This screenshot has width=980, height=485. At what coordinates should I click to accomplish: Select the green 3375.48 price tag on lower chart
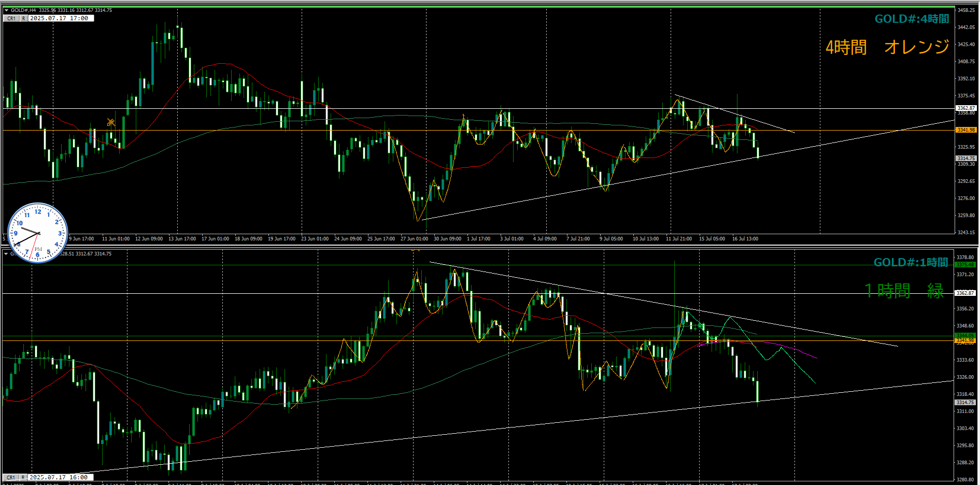click(965, 265)
